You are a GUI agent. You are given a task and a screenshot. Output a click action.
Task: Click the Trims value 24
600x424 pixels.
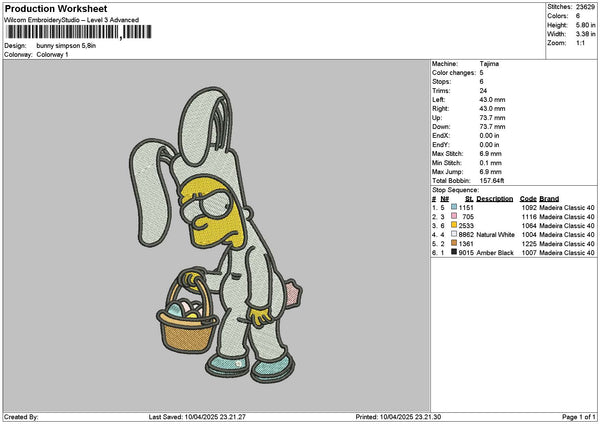[x=483, y=91]
